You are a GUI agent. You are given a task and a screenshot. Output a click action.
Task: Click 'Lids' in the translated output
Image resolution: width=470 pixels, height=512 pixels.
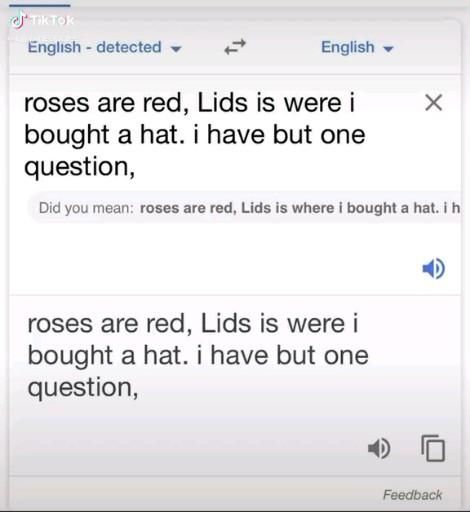tap(226, 323)
